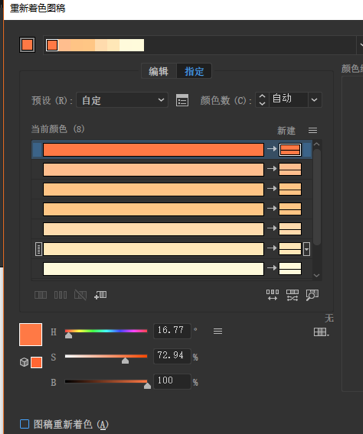Click scroll down arrow of the color list

(317, 275)
